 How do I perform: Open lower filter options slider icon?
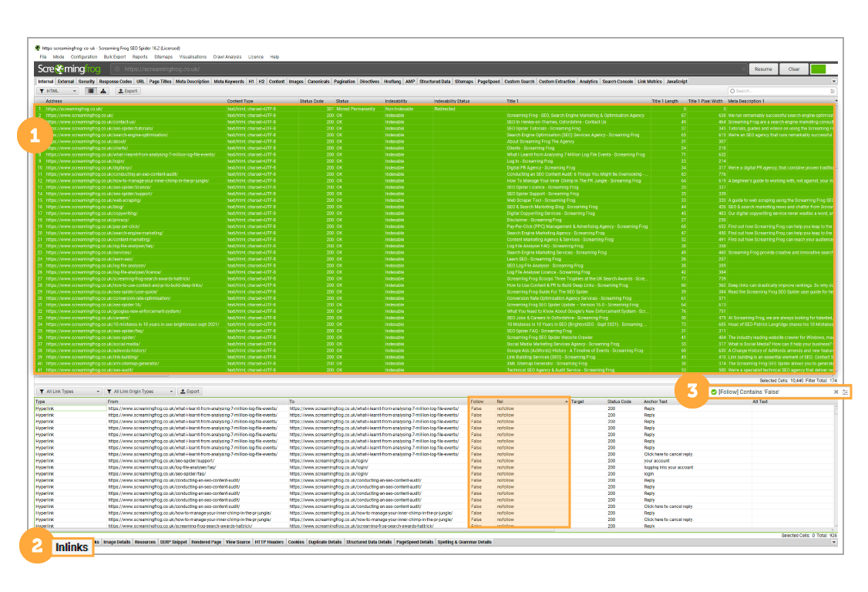(x=846, y=392)
